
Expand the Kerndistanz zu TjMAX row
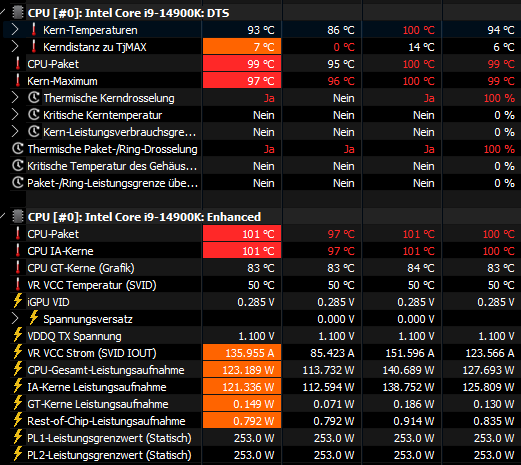click(15, 47)
